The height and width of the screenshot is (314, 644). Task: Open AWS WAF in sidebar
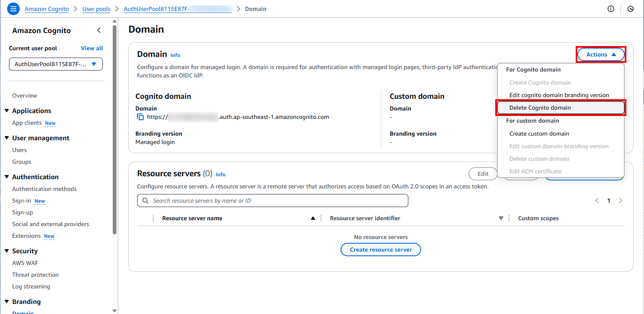[x=25, y=263]
